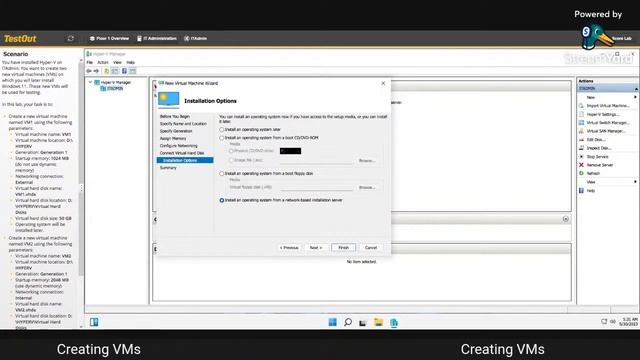
Task: Browse for a virtual floppy disk file
Action: (367, 188)
